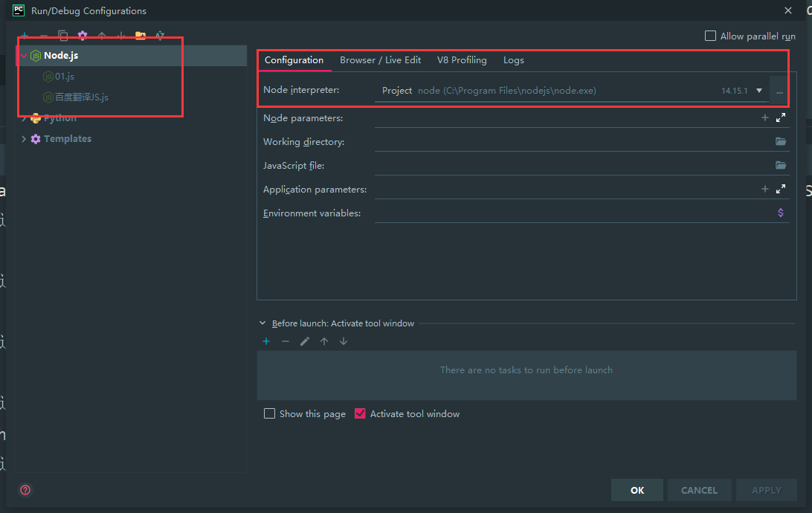Click the Templates gear icon in tree

click(x=36, y=139)
